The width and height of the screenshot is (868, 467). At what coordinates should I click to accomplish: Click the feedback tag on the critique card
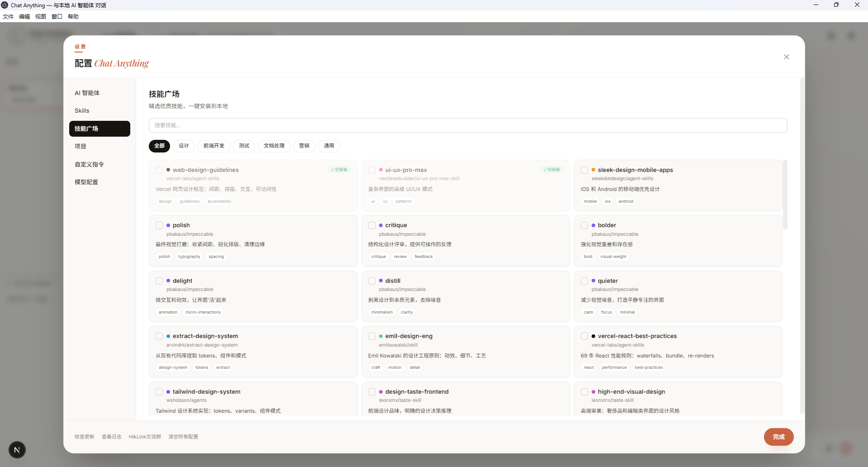tap(424, 257)
